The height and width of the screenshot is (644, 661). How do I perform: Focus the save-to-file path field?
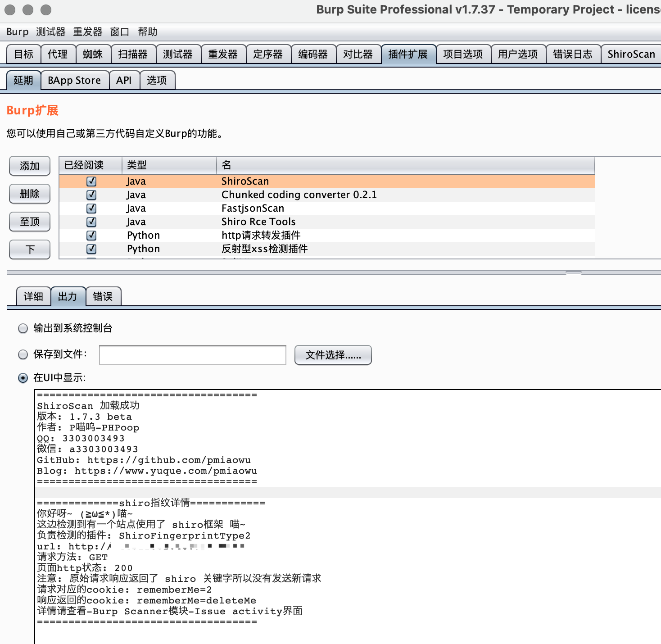pos(193,355)
